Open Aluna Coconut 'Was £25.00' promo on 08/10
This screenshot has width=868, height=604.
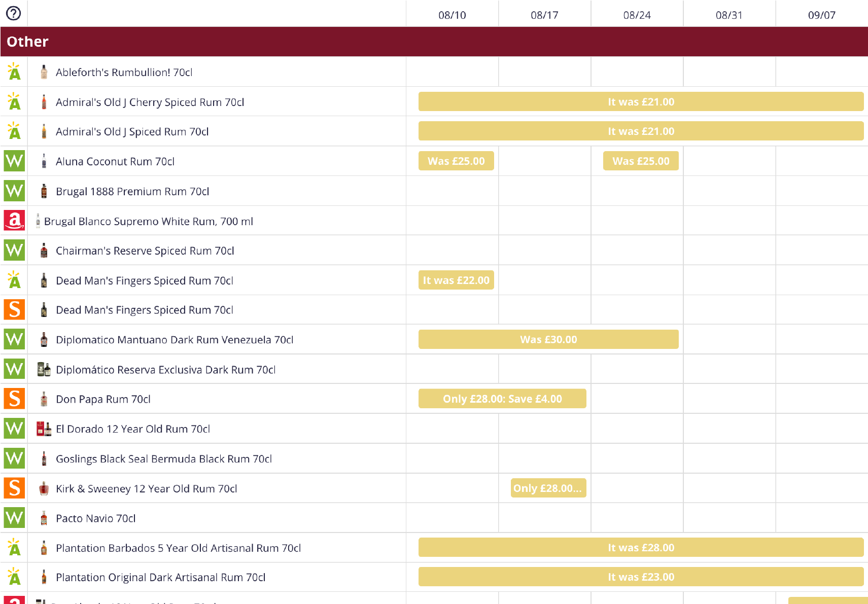(x=456, y=161)
